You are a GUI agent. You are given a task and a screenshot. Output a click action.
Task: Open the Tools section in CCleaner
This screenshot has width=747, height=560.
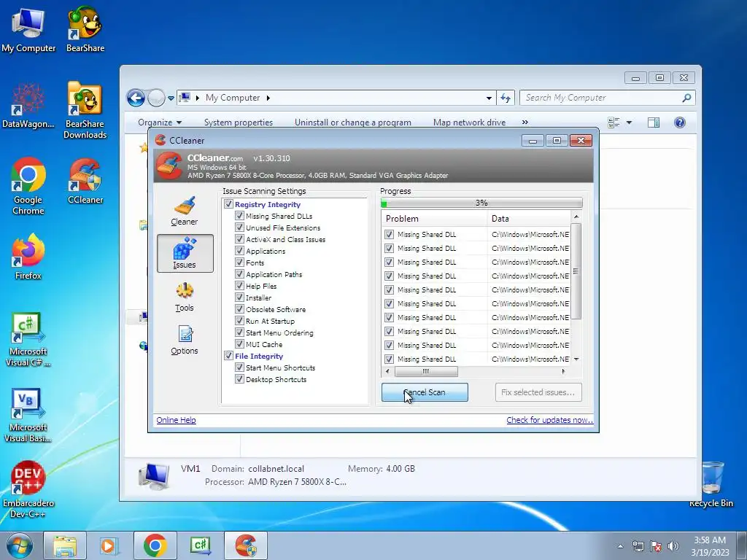click(185, 297)
